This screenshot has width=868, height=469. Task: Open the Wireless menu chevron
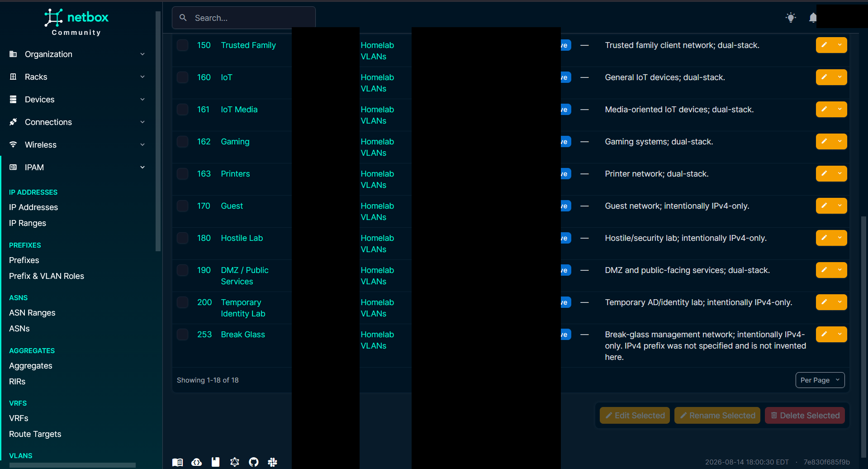[x=142, y=144]
